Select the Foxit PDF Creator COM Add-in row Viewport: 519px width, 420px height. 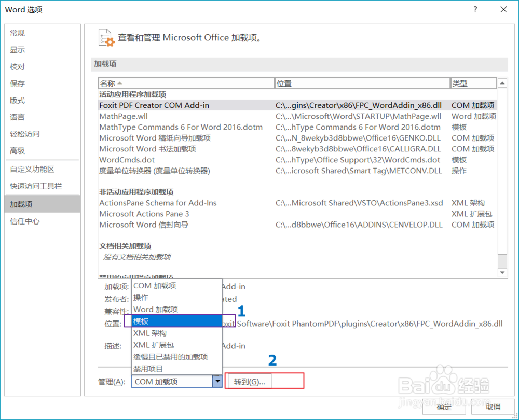(297, 105)
